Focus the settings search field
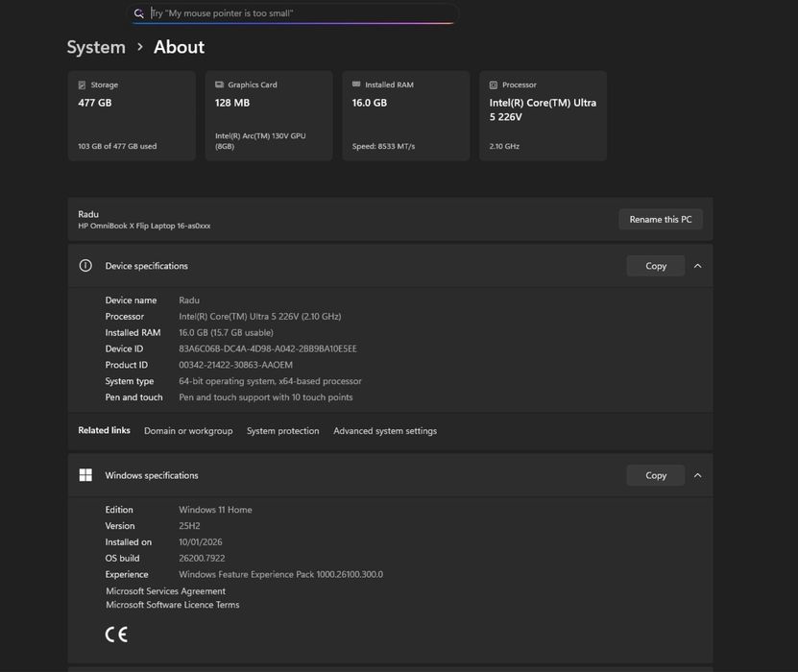798x672 pixels. pos(298,13)
